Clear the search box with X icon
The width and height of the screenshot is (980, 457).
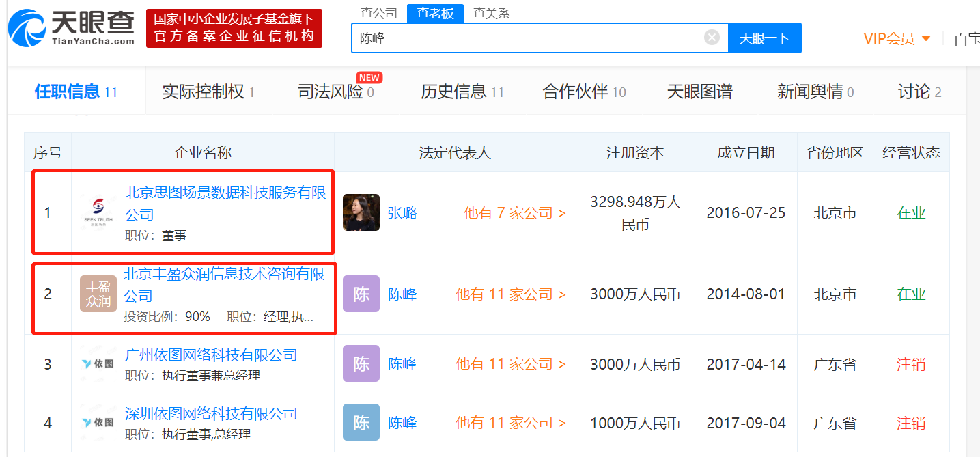click(712, 38)
